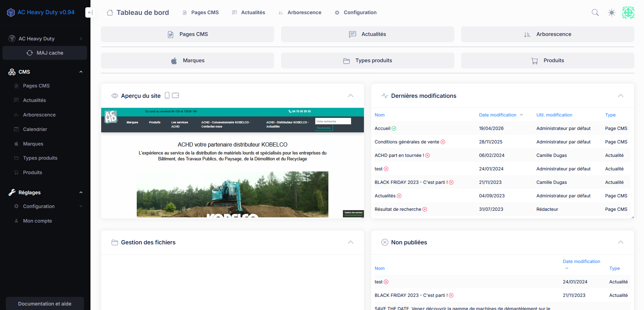Collapse the Dernières modifications panel

pyautogui.click(x=621, y=96)
